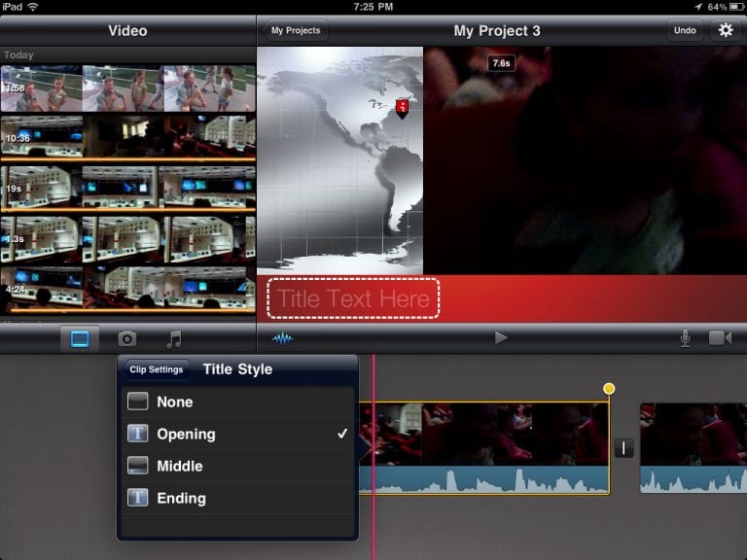Tap the Middle title style icon

point(138,466)
